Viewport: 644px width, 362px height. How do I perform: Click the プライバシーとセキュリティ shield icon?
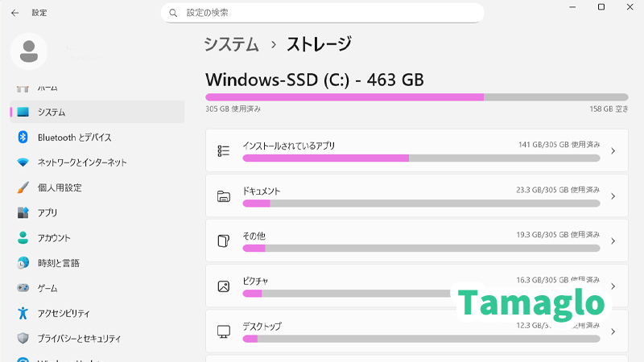pyautogui.click(x=23, y=338)
